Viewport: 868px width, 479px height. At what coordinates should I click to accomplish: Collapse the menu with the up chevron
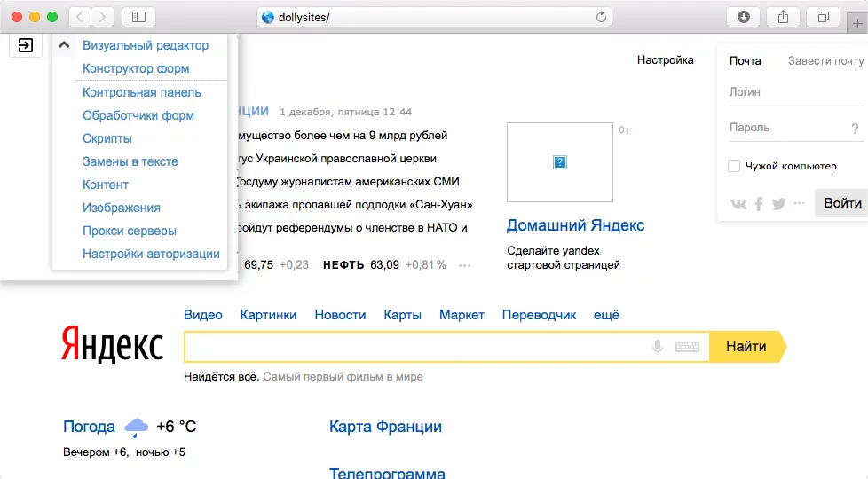click(64, 45)
